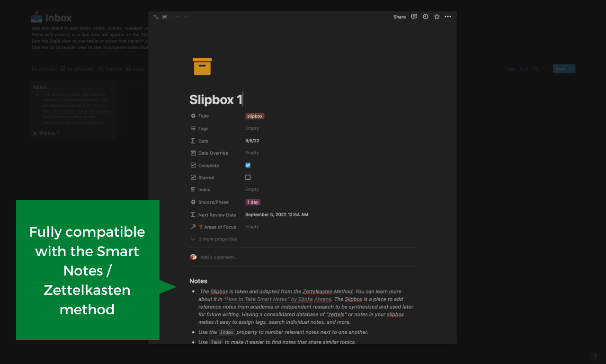Open the database search icon
This screenshot has width=606, height=364.
pyautogui.click(x=535, y=69)
